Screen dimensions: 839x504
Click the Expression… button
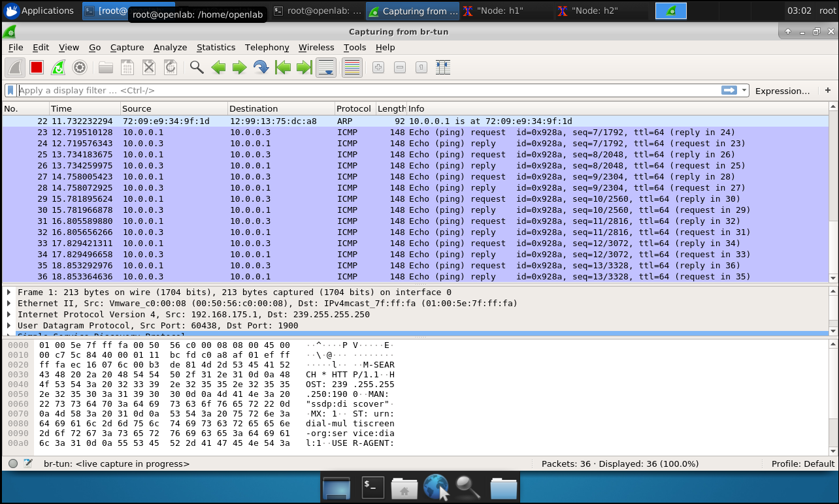point(782,91)
